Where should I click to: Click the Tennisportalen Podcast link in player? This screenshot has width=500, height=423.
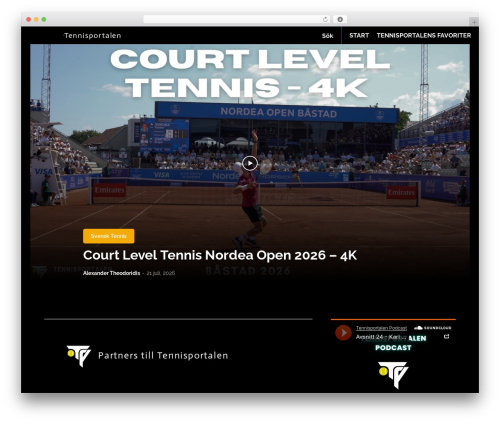pyautogui.click(x=381, y=328)
